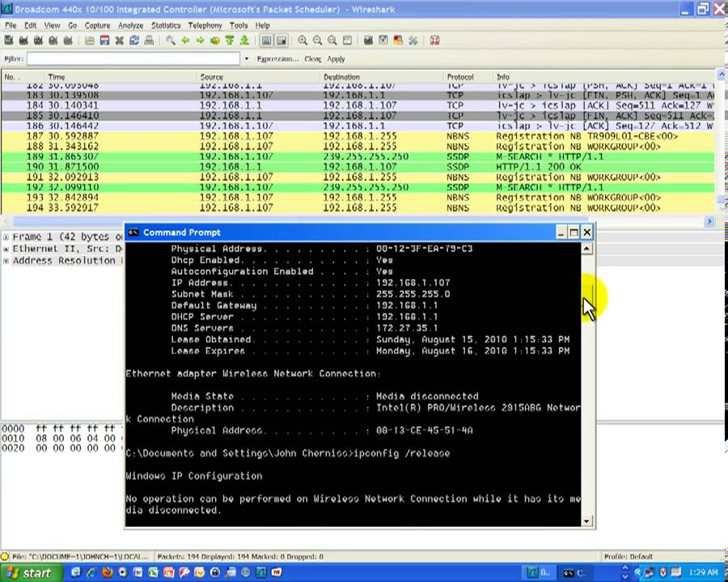
Task: Click the Windows start button
Action: pyautogui.click(x=31, y=573)
